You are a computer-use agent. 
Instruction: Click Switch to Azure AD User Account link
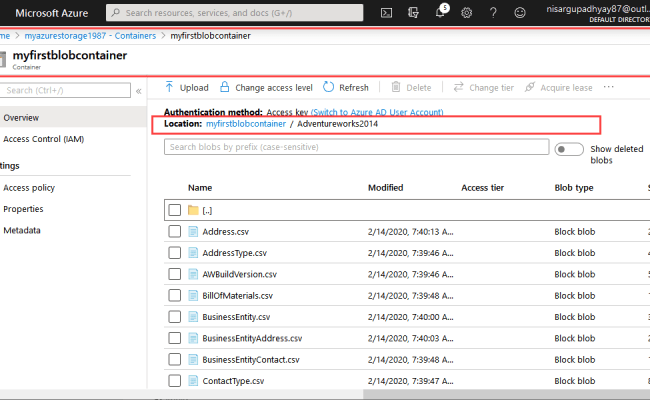[377, 112]
